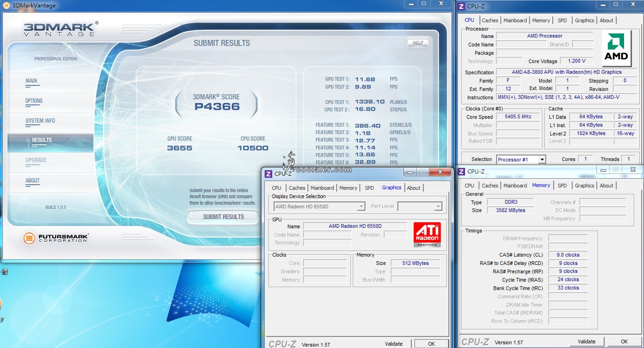Click Bank Cycle Time 33 clocks value
The width and height of the screenshot is (644, 348).
[568, 288]
